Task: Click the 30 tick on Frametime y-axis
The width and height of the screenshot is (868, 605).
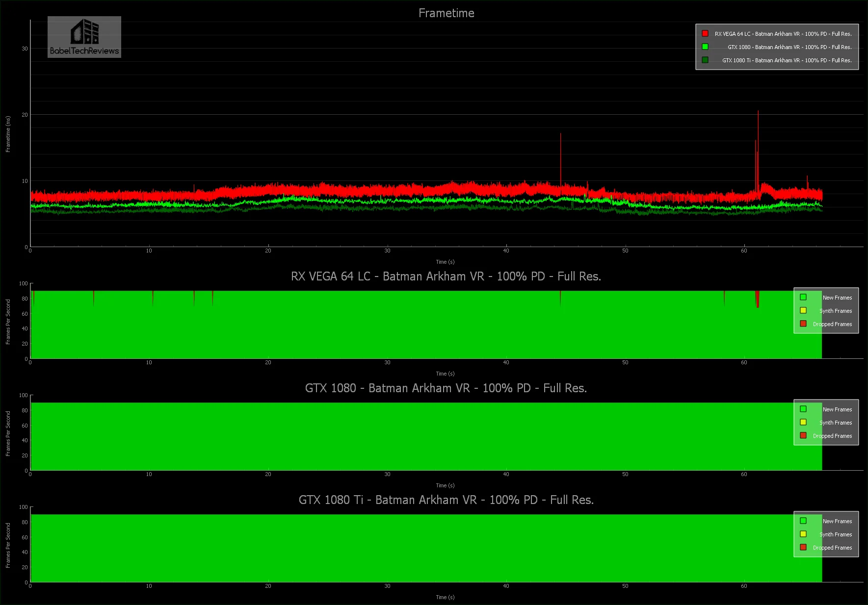Action: coord(25,49)
